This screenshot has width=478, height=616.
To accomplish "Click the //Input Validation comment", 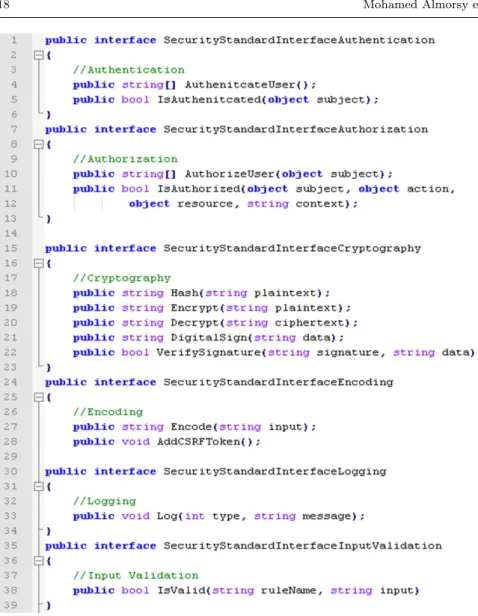I will tap(136, 576).
